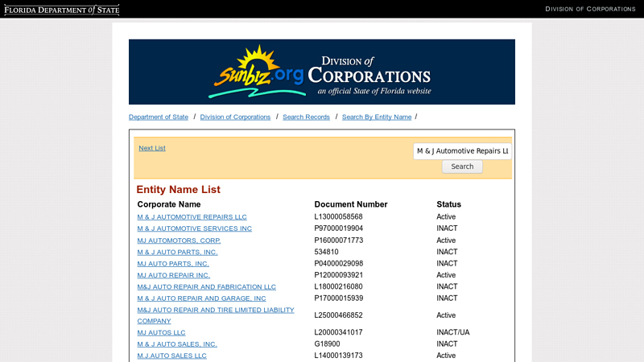Open MJ AUTOS LLC record

point(161,332)
